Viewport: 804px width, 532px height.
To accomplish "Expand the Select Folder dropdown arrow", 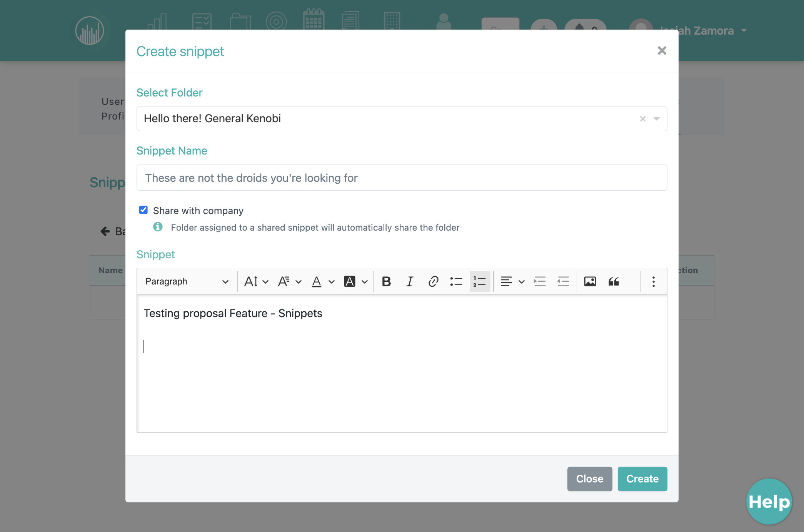I will coord(657,119).
